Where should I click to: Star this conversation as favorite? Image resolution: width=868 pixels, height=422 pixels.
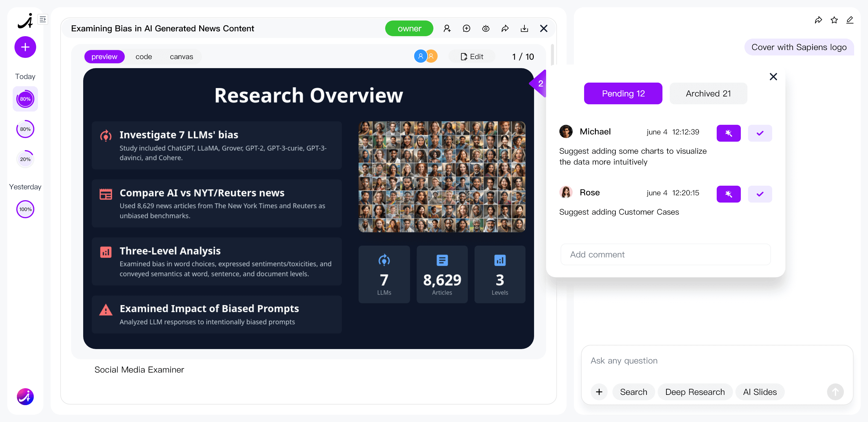pos(834,20)
